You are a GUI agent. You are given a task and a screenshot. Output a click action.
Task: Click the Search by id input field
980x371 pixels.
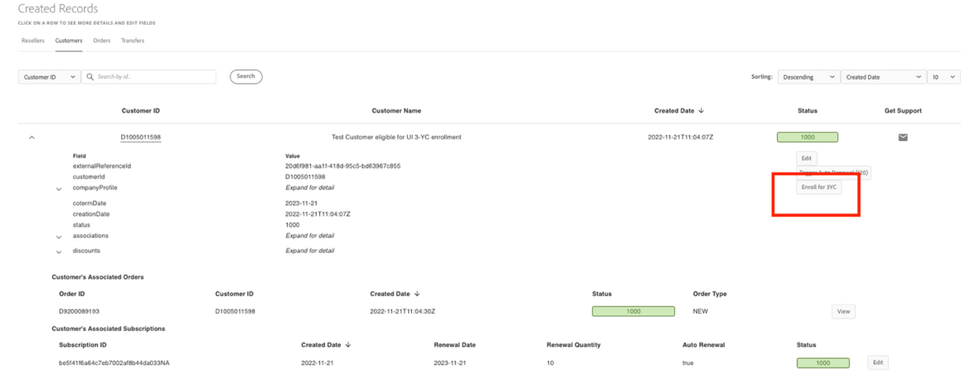pyautogui.click(x=153, y=77)
